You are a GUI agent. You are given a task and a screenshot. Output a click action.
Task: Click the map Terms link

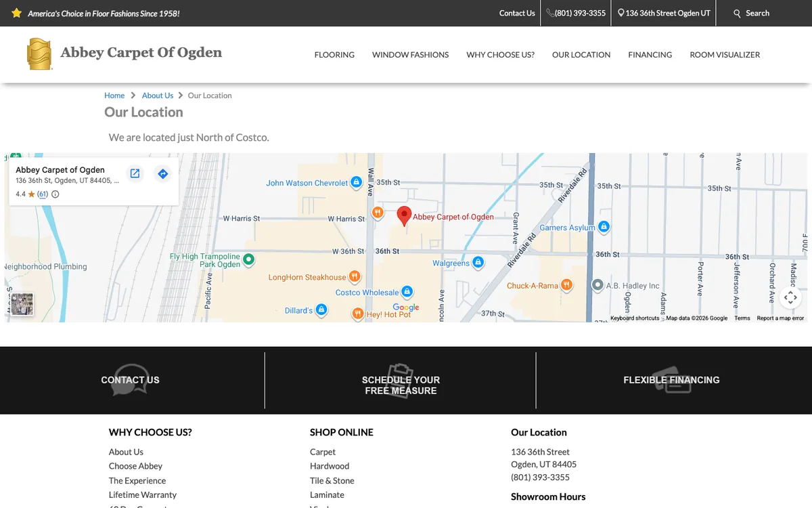point(742,318)
